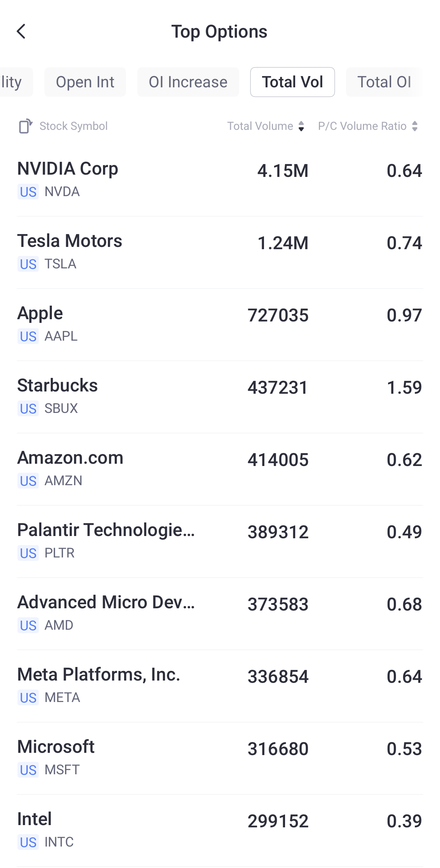This screenshot has width=440, height=868.
Task: Select the Total OI tab
Action: click(384, 82)
